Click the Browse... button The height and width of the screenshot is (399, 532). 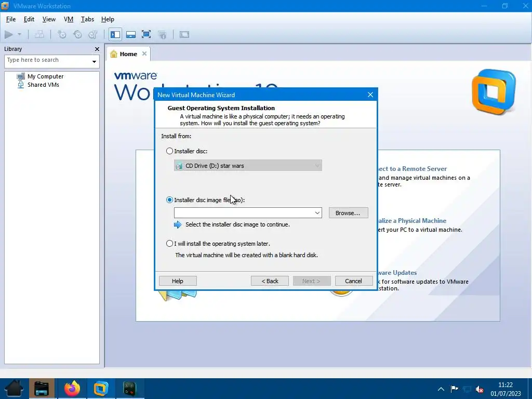(x=348, y=212)
